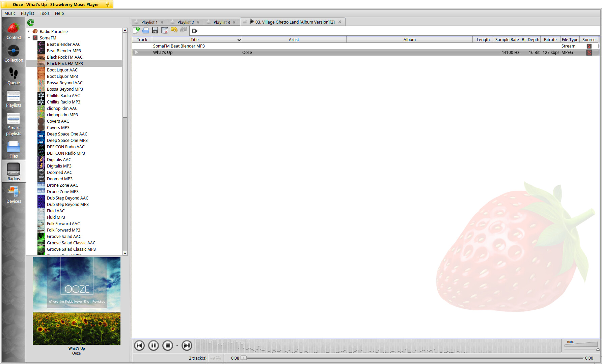Open the Files sidebar panel

coord(13,149)
